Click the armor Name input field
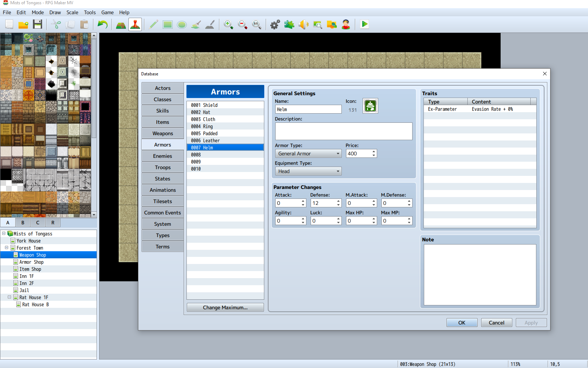The height and width of the screenshot is (368, 588). pos(308,110)
